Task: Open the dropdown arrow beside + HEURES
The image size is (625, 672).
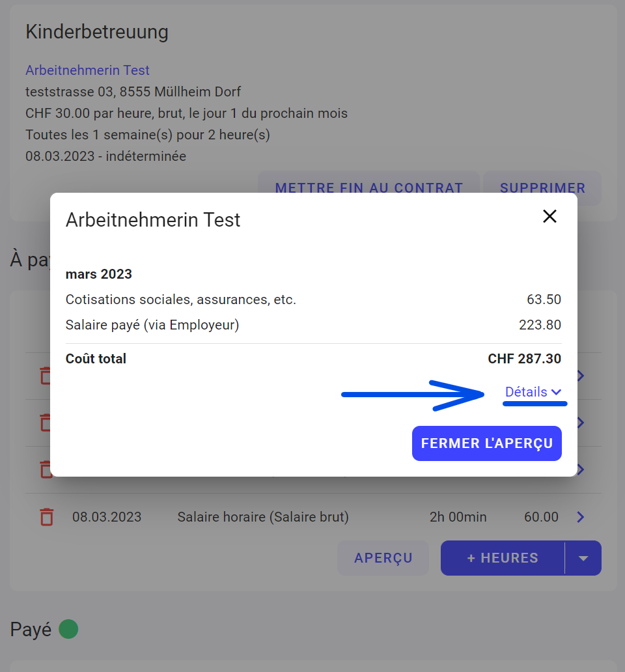Action: point(583,558)
